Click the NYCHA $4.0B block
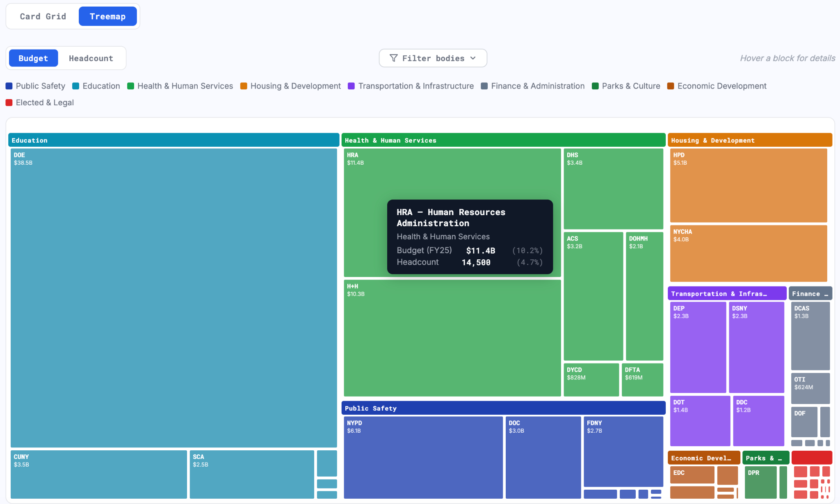The width and height of the screenshot is (840, 504). (748, 253)
